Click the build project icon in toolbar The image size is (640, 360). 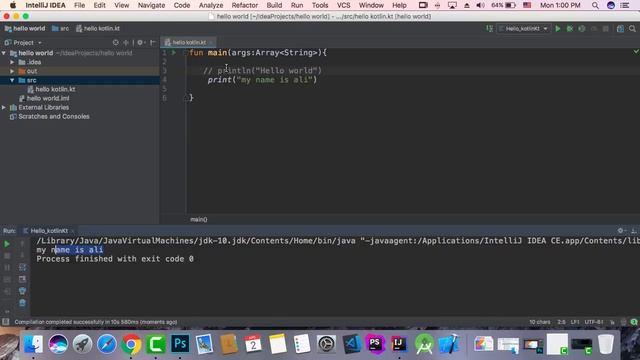489,29
